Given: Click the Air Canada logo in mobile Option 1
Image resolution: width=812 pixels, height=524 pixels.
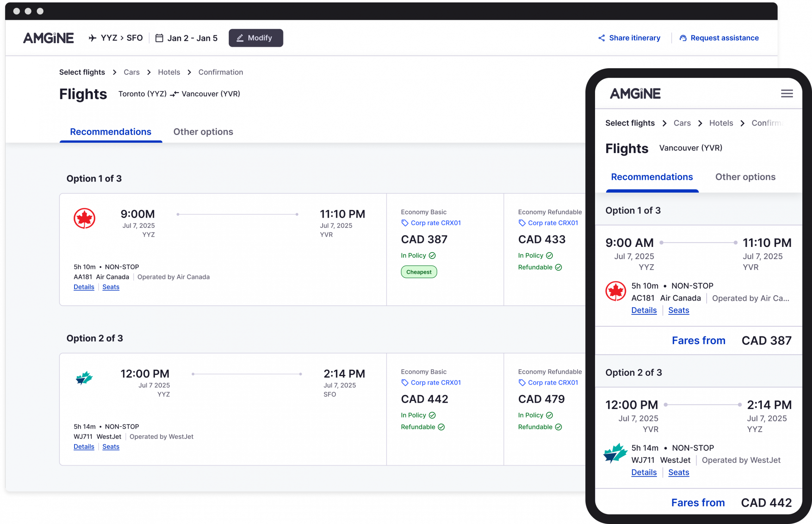Looking at the screenshot, I should click(x=615, y=291).
